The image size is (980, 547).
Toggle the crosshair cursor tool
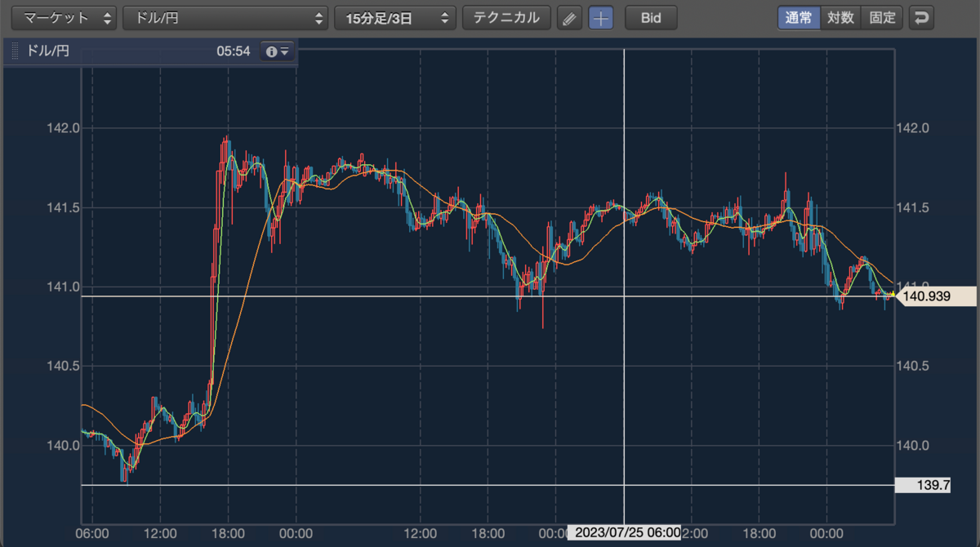pos(601,18)
